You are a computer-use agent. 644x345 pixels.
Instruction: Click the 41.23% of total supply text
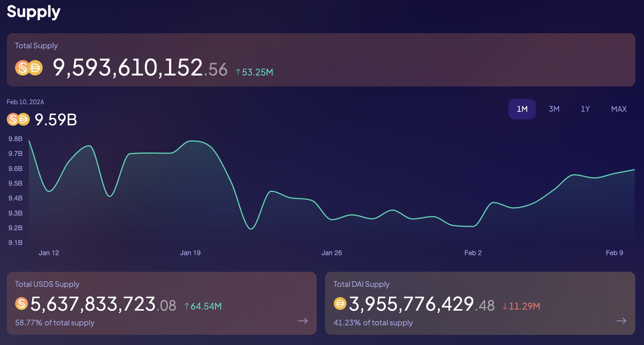pyautogui.click(x=373, y=323)
